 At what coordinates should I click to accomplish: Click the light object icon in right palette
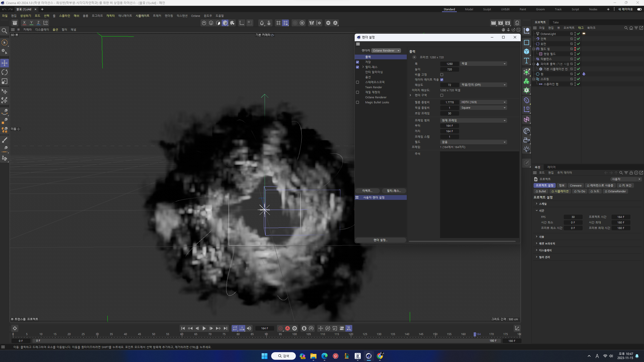coord(527,150)
